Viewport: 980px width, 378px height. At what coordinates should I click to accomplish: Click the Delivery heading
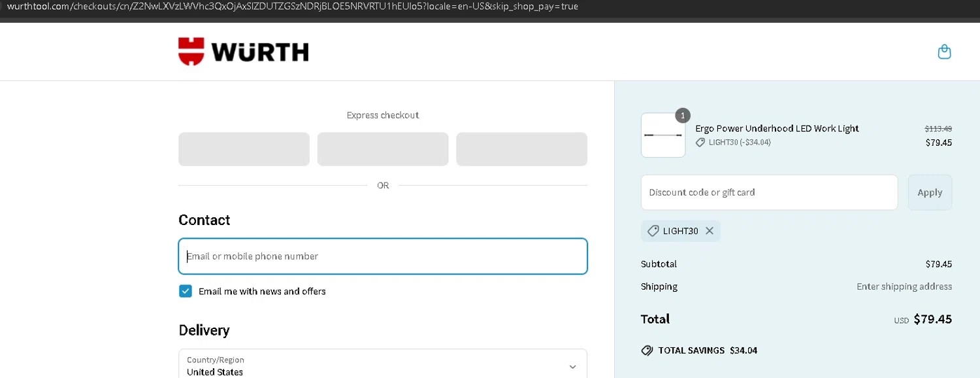(x=204, y=330)
